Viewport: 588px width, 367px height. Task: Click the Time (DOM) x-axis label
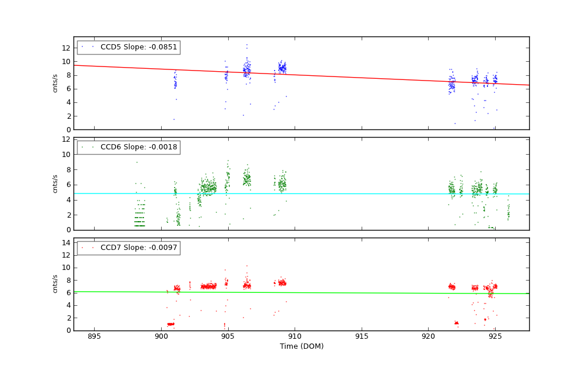tap(301, 346)
